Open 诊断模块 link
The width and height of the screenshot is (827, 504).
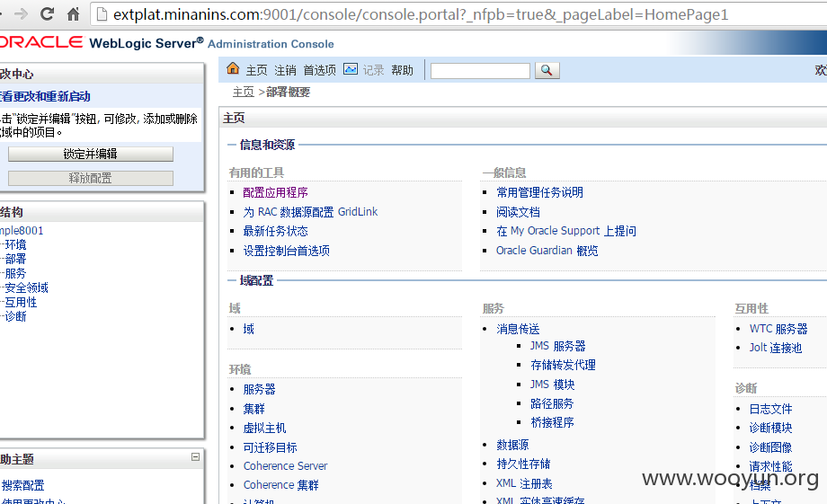770,428
